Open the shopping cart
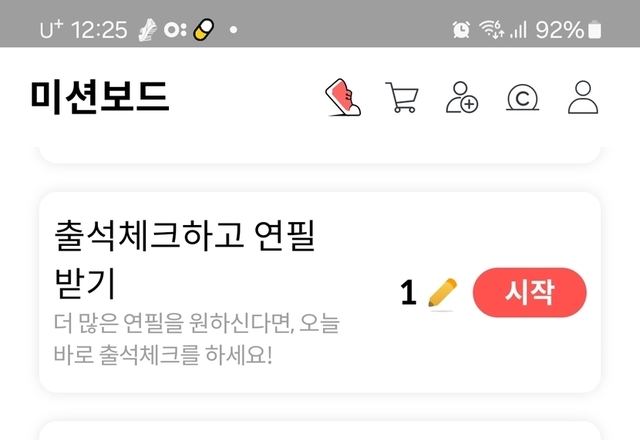 coord(402,97)
